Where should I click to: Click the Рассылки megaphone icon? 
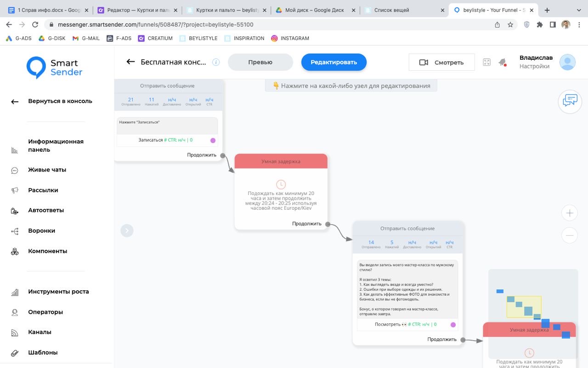click(15, 190)
